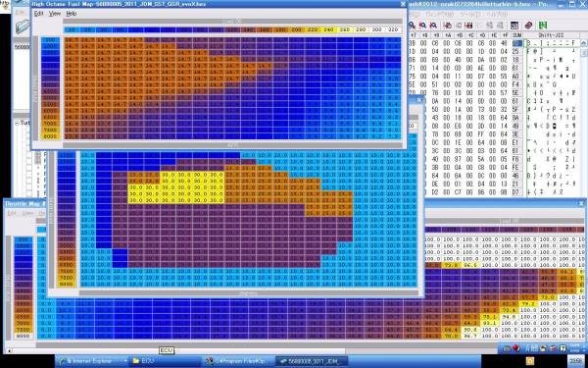
Task: Switch to ECU folder taskbar button
Action: [x=165, y=361]
